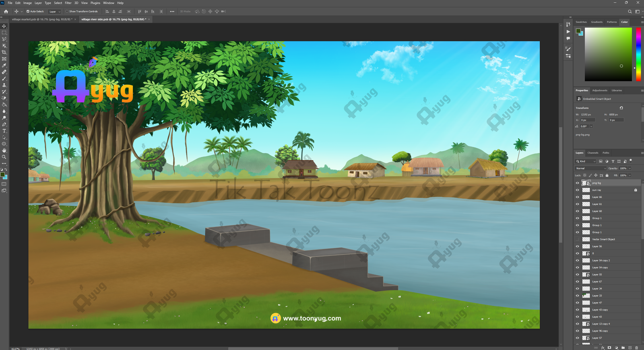Switch to village market.psb document tab
644x350 pixels.
pos(41,19)
